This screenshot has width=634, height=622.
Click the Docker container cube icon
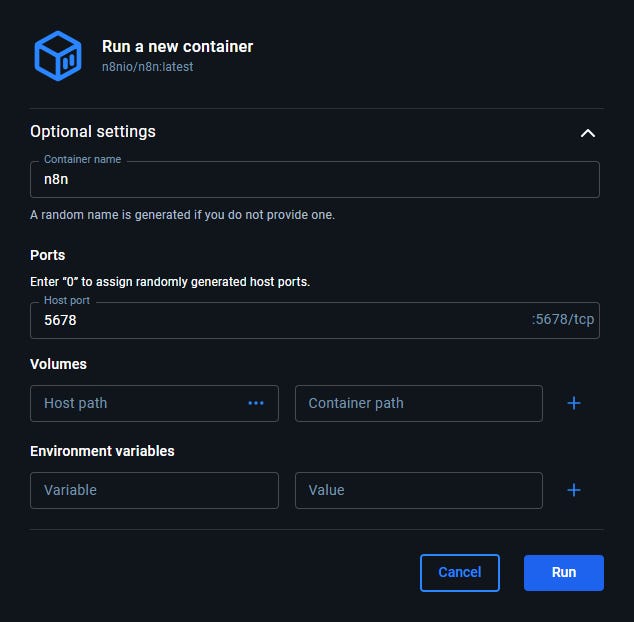point(58,56)
